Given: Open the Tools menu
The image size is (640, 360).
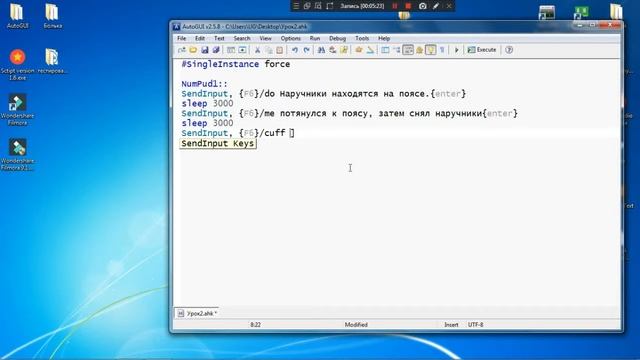Looking at the screenshot, I should [362, 38].
